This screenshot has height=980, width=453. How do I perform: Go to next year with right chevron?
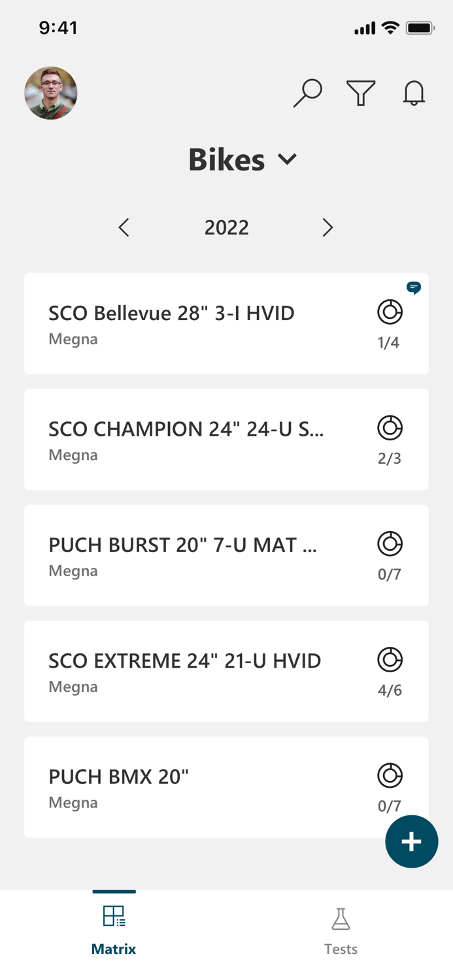pyautogui.click(x=327, y=227)
